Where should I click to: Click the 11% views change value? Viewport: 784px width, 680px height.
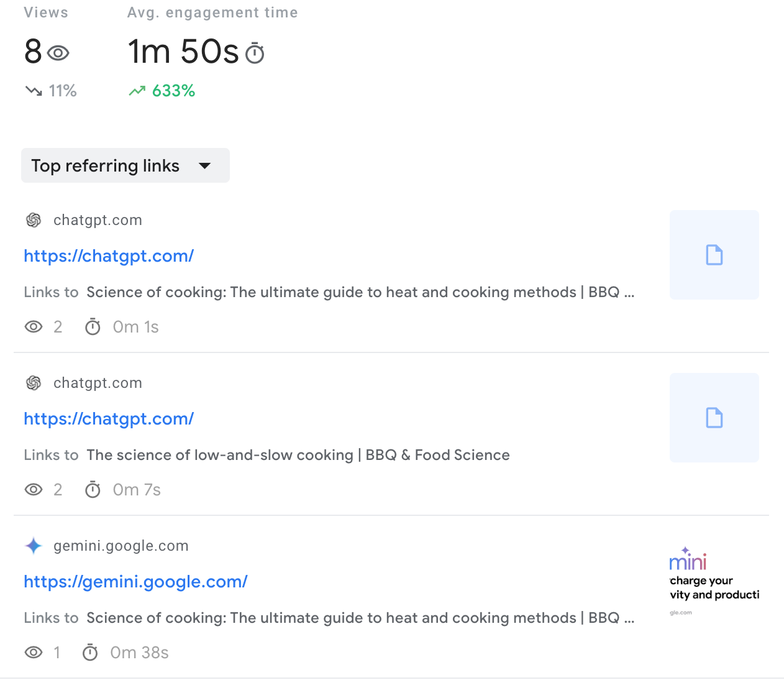point(63,91)
